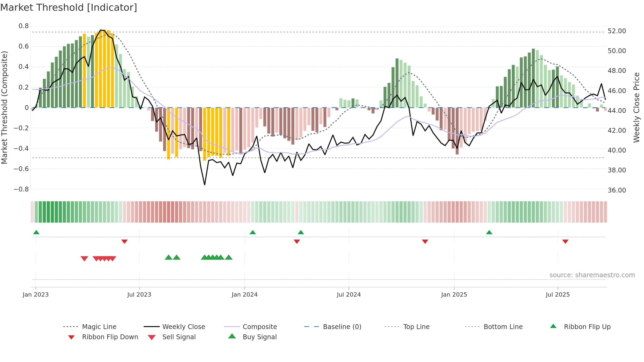Click the Ribbon Flip Down triangle after Jul 2025
Viewport: 644px width, 362px height.
565,242
